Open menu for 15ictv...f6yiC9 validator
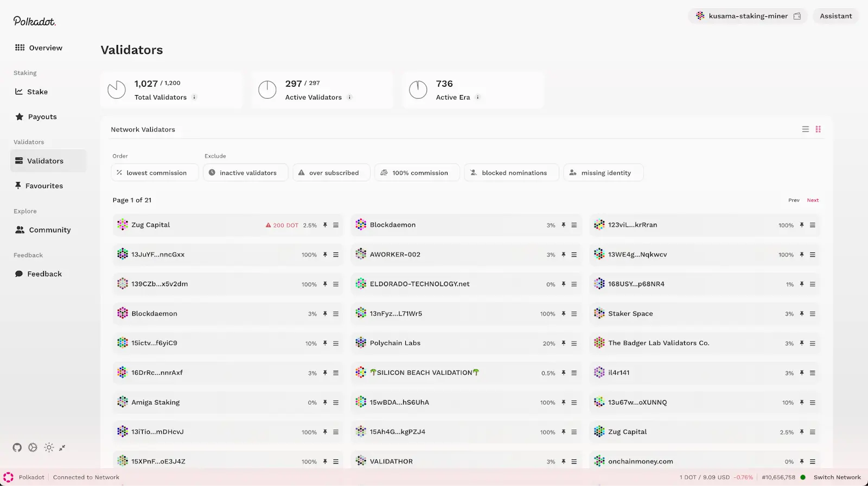This screenshot has width=868, height=486. [336, 343]
